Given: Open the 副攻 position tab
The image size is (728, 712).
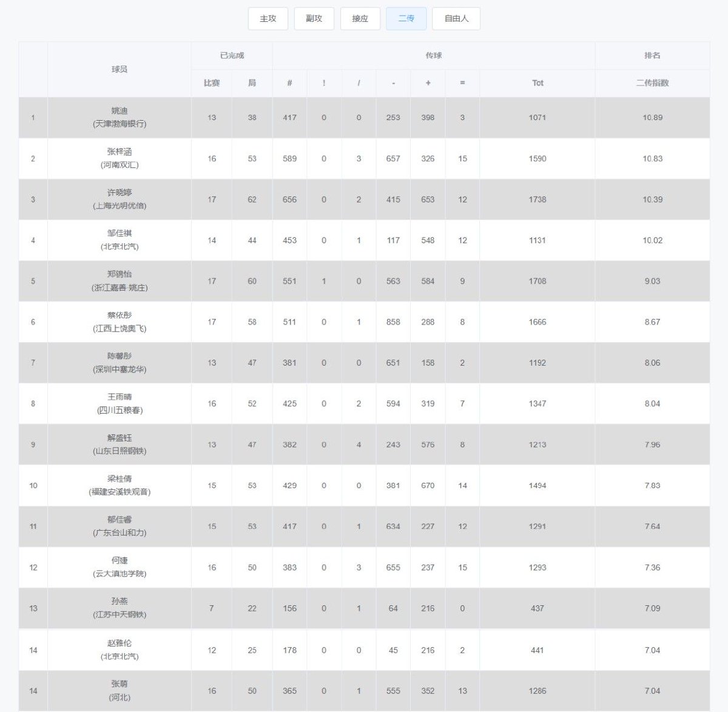Looking at the screenshot, I should pyautogui.click(x=314, y=19).
